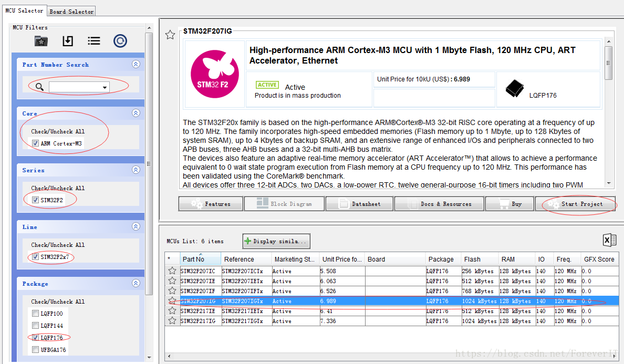The height and width of the screenshot is (364, 624).
Task: Open the Features button
Action: (211, 204)
